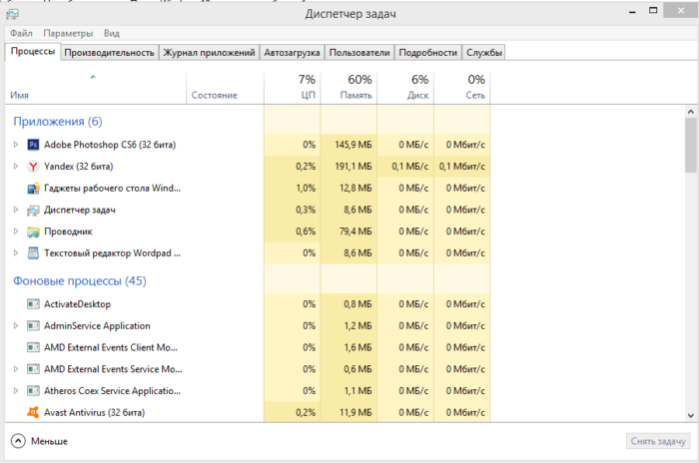Click the AMD External Events Client icon

tap(33, 348)
